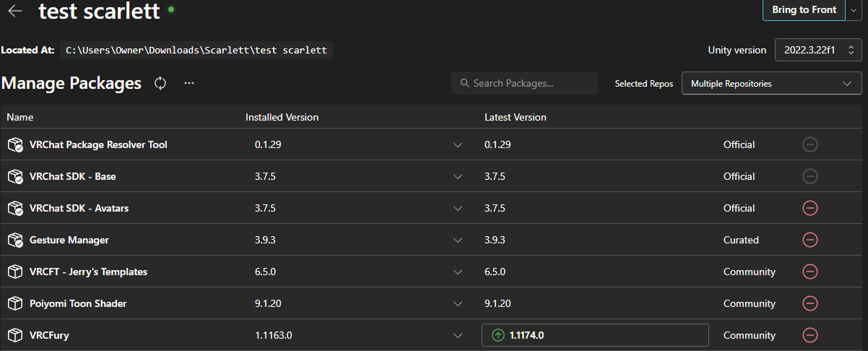Update VRCFury to version 1.1174.0
Viewport: 868px width, 351px height.
coord(595,335)
